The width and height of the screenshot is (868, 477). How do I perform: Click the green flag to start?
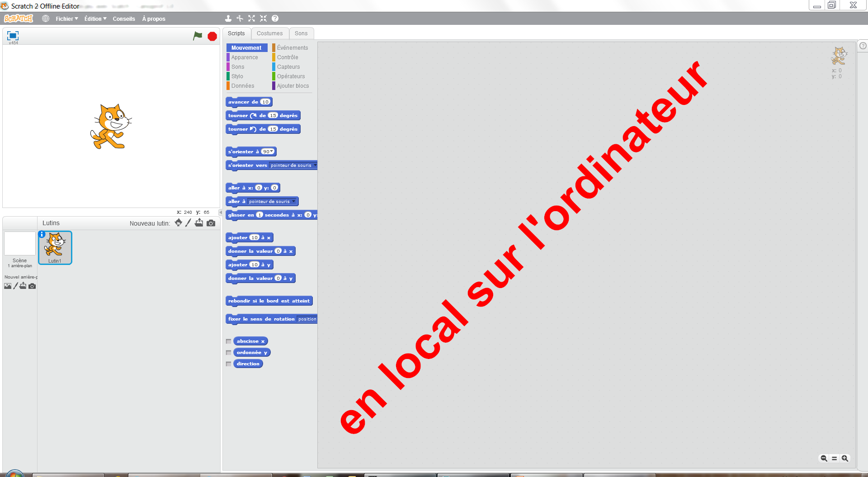(198, 36)
